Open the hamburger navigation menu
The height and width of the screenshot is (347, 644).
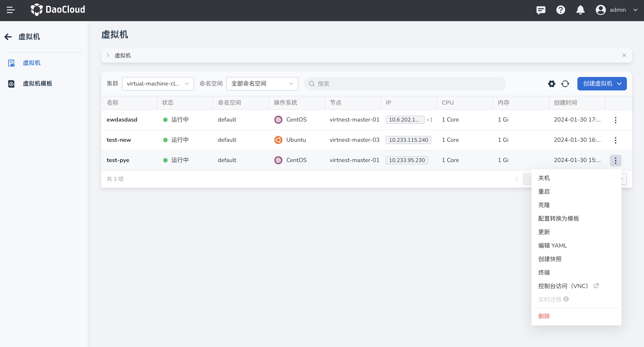(x=11, y=10)
